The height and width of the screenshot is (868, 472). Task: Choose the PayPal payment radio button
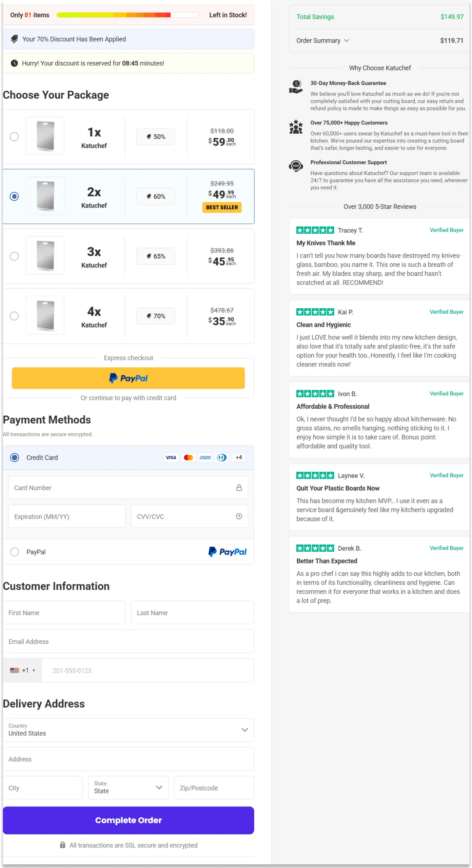tap(15, 552)
